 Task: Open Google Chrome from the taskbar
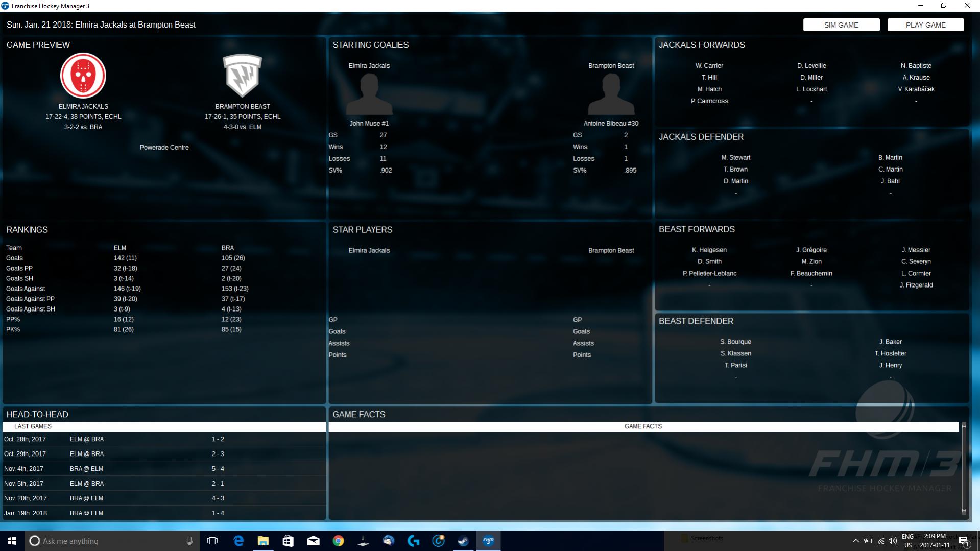coord(338,541)
